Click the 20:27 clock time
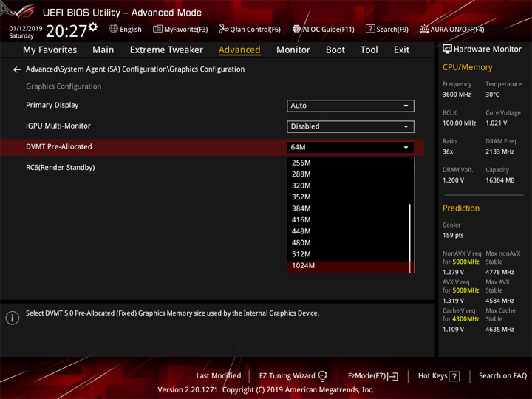 pyautogui.click(x=66, y=31)
